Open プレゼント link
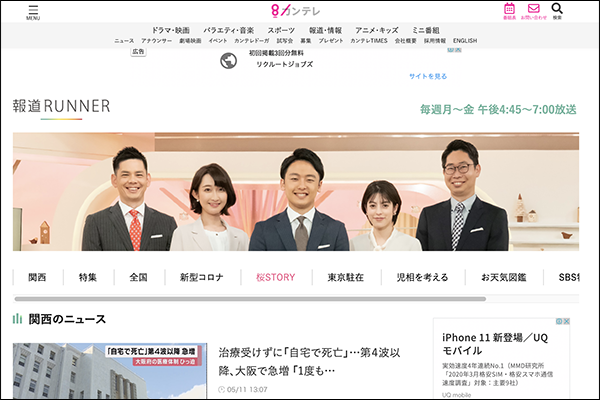The width and height of the screenshot is (600, 400). tap(331, 41)
